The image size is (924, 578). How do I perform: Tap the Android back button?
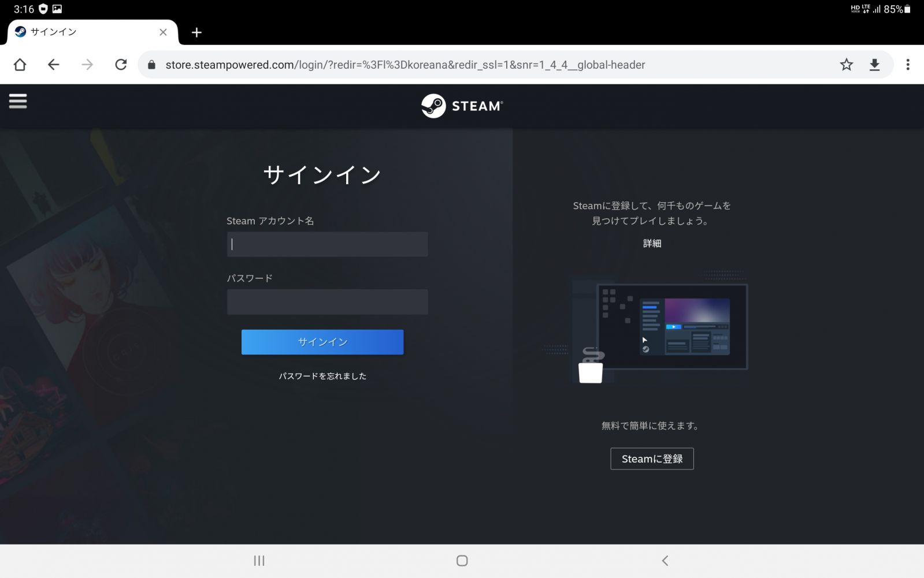[x=665, y=561]
